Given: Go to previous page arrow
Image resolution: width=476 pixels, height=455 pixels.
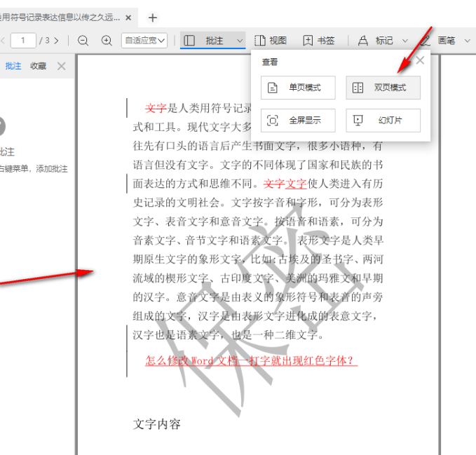Looking at the screenshot, I should click(3, 41).
